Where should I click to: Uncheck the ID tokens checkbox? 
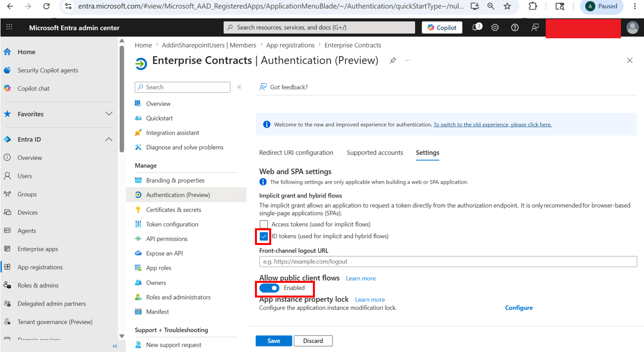264,236
